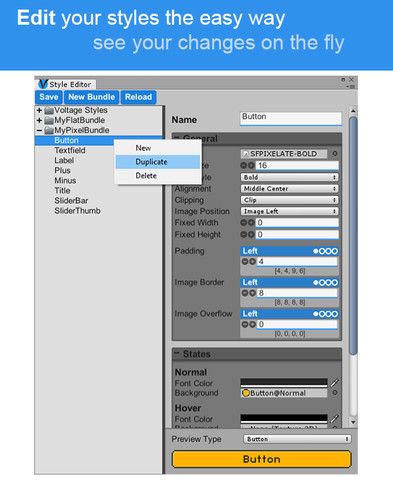Screen dimensions: 393x480
Task: Select the last side dot in Image Border header
Action: (x=334, y=283)
